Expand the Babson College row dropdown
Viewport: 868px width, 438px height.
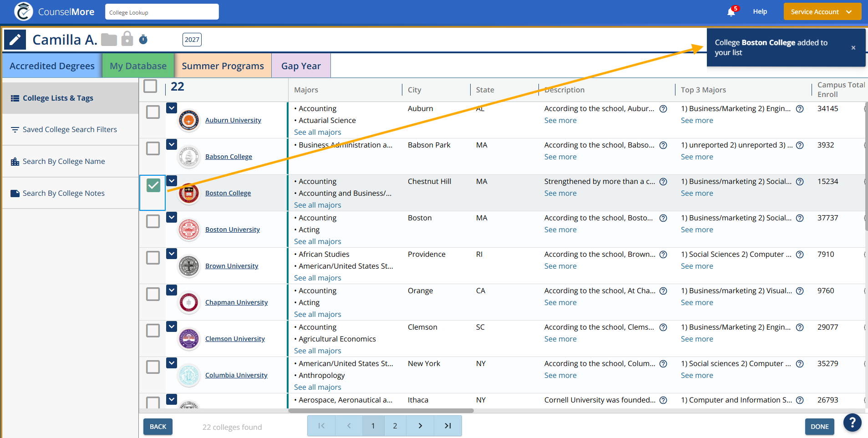click(x=172, y=144)
